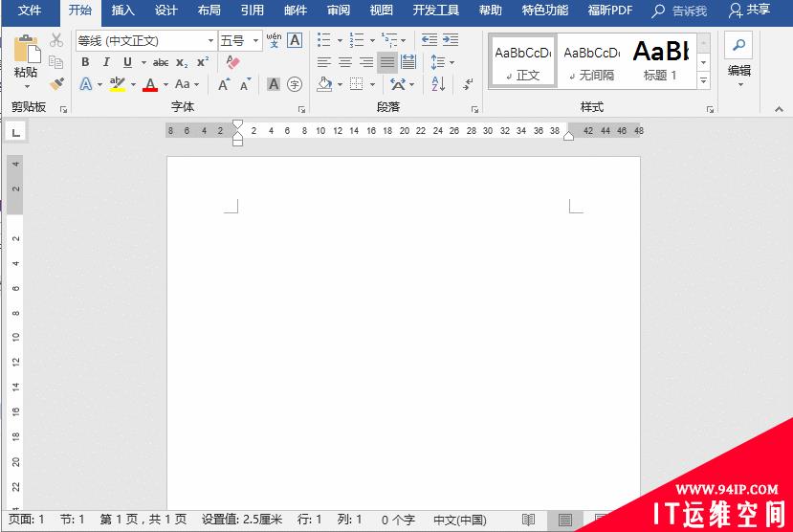Click the Copy icon in clipboard group

pyautogui.click(x=56, y=61)
